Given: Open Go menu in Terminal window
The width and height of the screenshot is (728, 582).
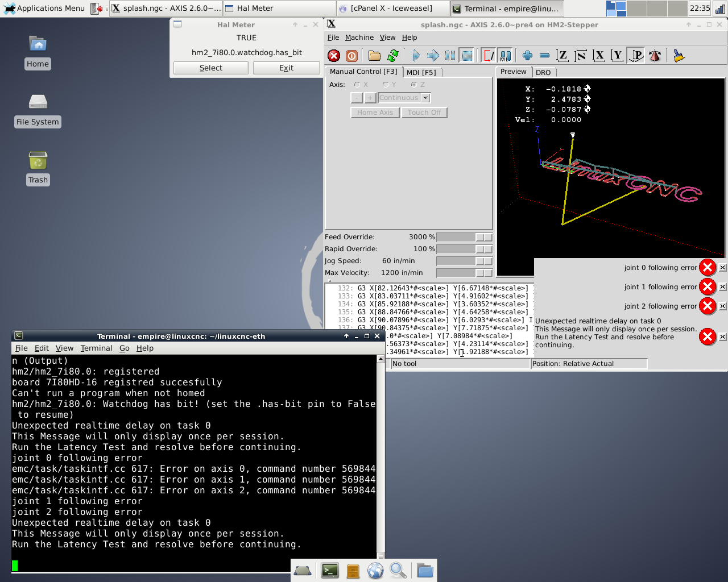Looking at the screenshot, I should (x=125, y=348).
